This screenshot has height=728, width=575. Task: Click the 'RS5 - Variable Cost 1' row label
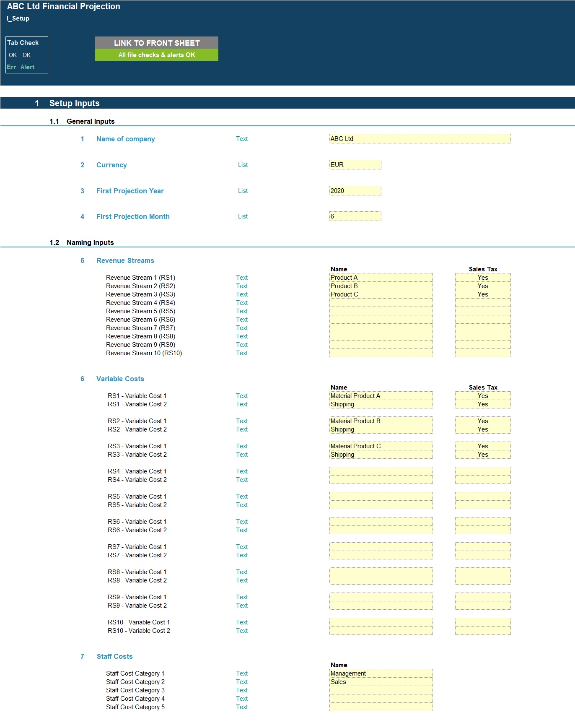137,497
